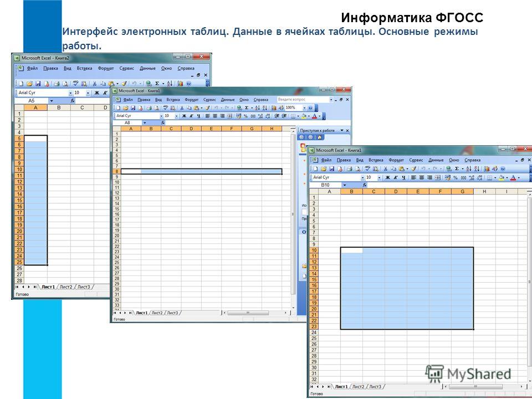Click Cut scissors icon in front window (cell B10)
Screen dimensions: 532x399
pyautogui.click(x=386, y=168)
